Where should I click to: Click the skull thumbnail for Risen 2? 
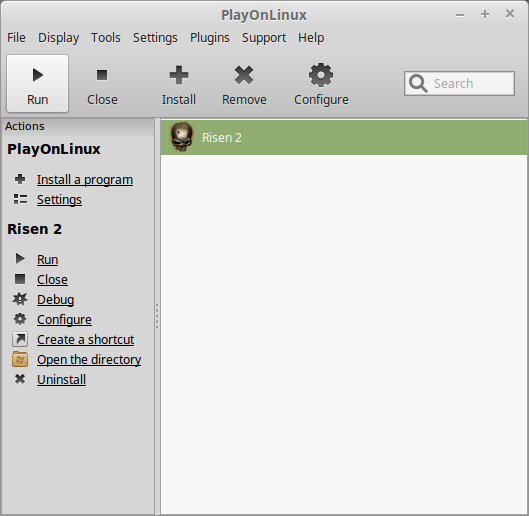[x=182, y=137]
